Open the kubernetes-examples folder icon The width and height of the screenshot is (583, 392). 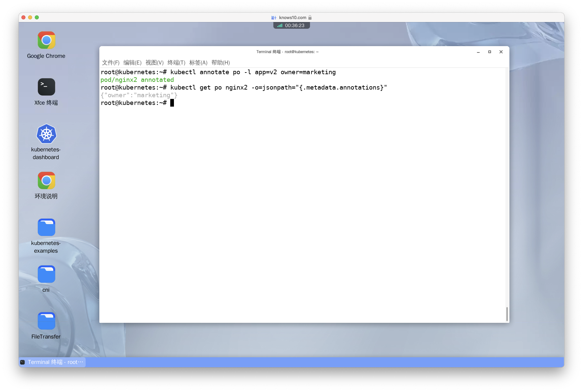(x=46, y=227)
